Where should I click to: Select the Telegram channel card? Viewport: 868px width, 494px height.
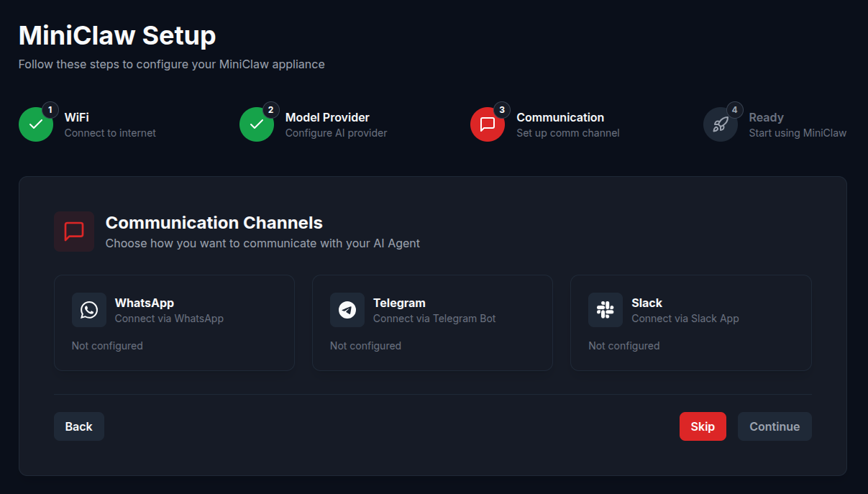pyautogui.click(x=432, y=323)
